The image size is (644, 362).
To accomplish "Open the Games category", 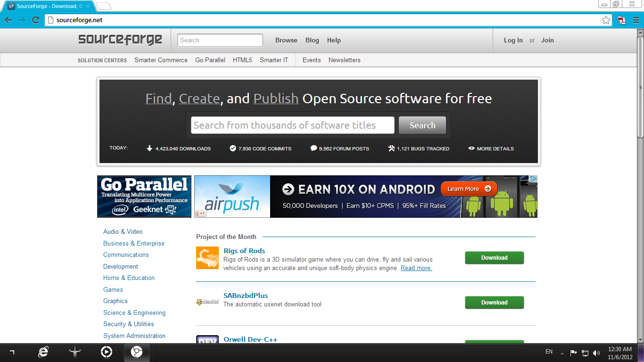I will 113,289.
